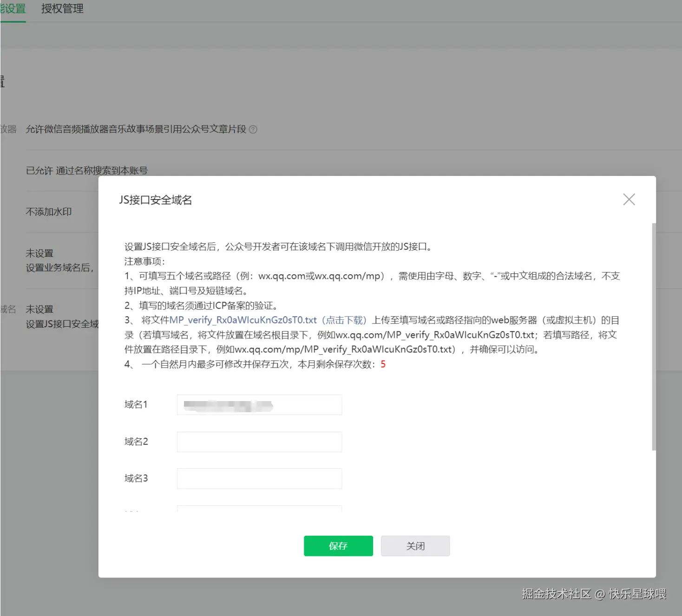Image resolution: width=682 pixels, height=616 pixels.
Task: Switch to the 授权管理 tab
Action: pyautogui.click(x=62, y=8)
